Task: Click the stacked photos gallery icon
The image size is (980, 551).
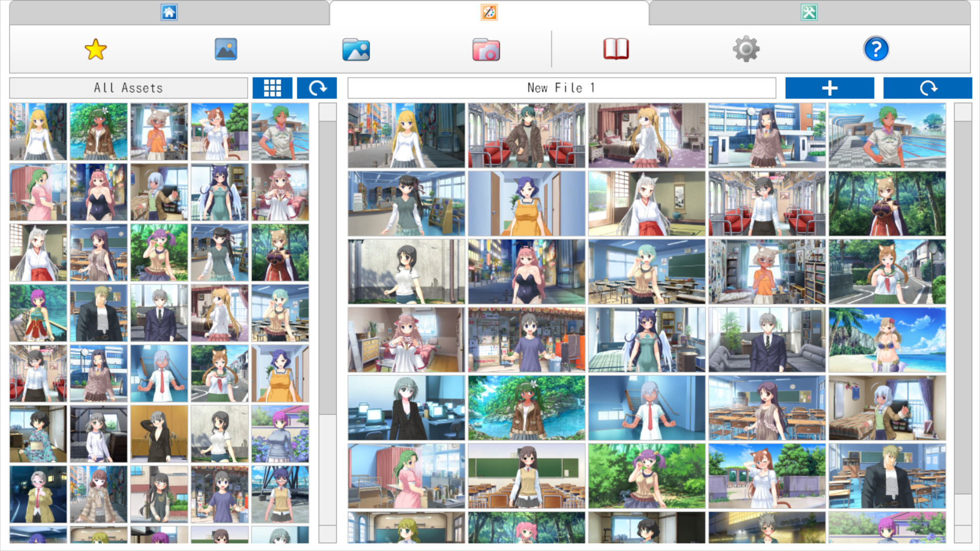Action: pos(356,49)
